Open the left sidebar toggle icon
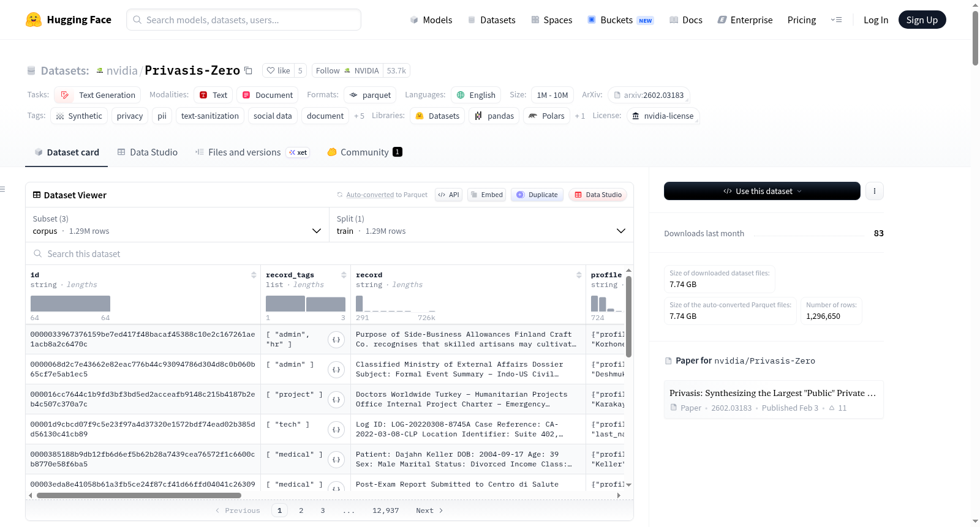The width and height of the screenshot is (980, 527). pos(2,189)
